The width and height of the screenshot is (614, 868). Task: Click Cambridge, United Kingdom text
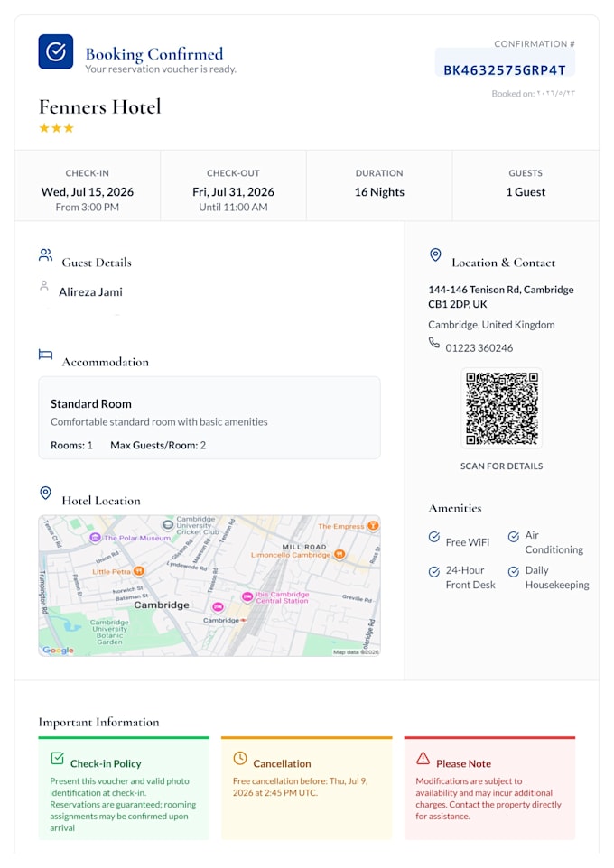pyautogui.click(x=491, y=325)
